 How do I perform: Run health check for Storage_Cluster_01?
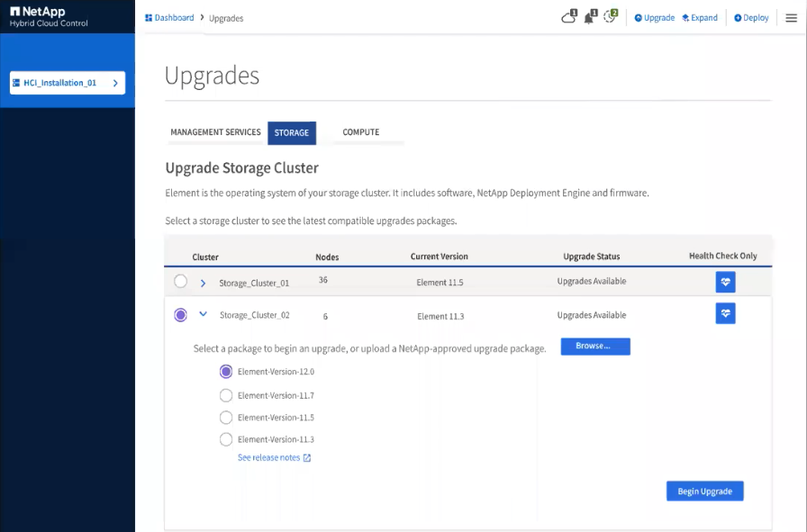coord(725,282)
